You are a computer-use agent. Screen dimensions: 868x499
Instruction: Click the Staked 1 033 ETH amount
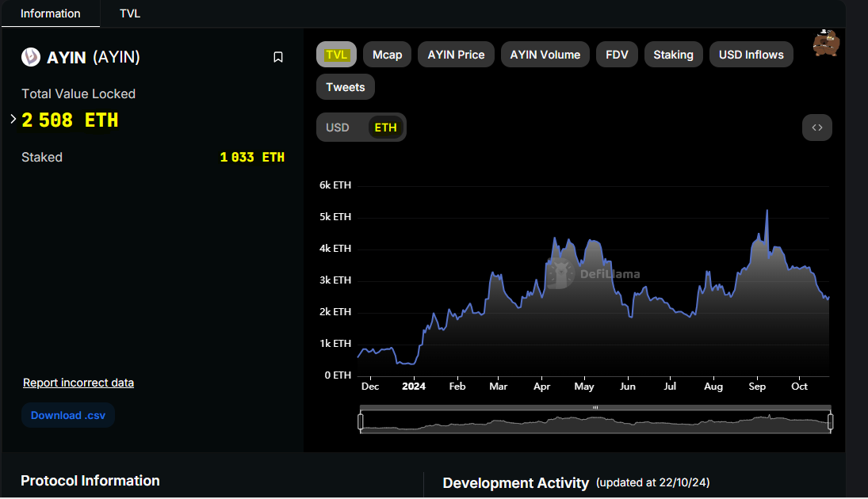coord(252,157)
